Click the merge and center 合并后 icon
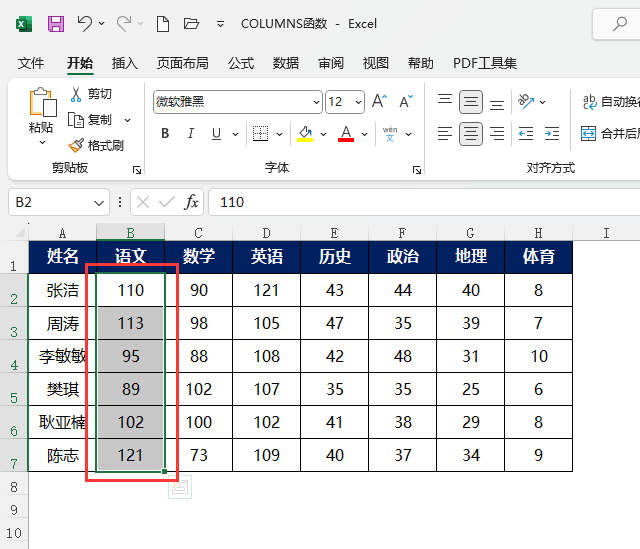This screenshot has height=549, width=640. pos(610,133)
